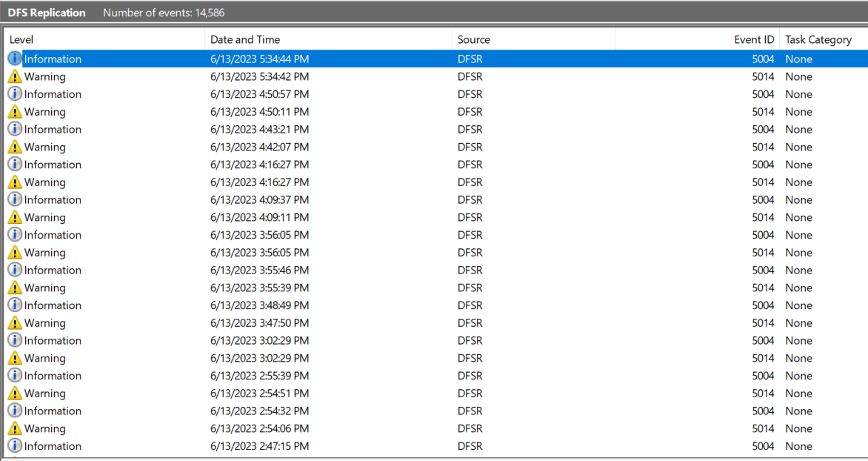
Task: Sort events by the Level column header
Action: click(x=104, y=39)
